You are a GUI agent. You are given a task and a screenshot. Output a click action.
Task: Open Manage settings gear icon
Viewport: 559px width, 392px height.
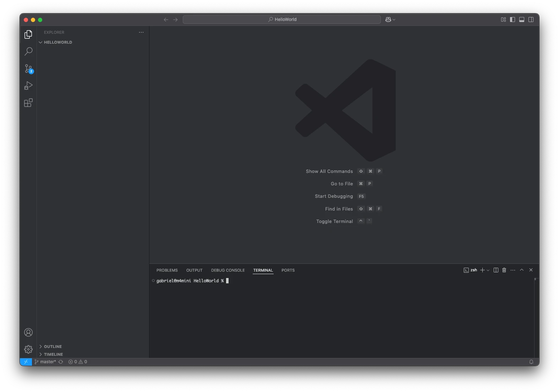pyautogui.click(x=28, y=349)
